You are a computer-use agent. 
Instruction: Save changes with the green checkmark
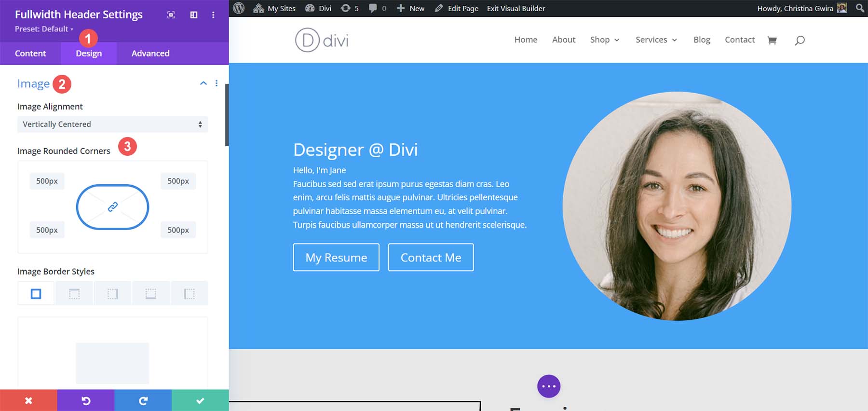[x=200, y=400]
